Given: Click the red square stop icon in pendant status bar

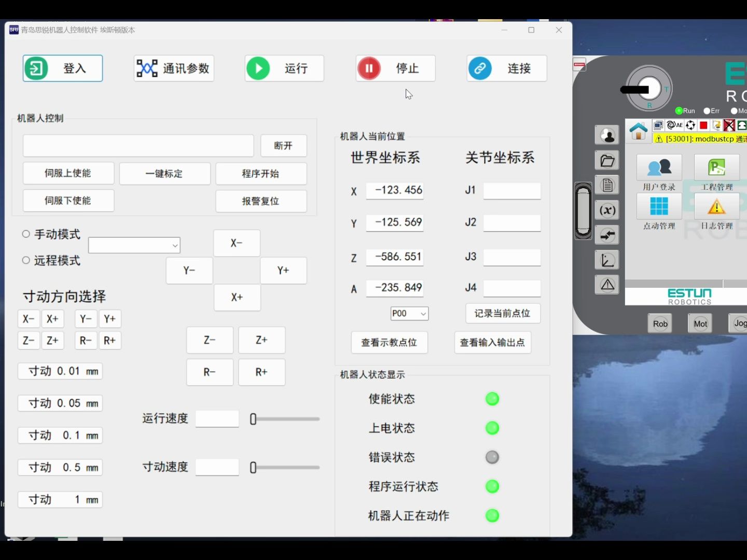Looking at the screenshot, I should (x=703, y=125).
